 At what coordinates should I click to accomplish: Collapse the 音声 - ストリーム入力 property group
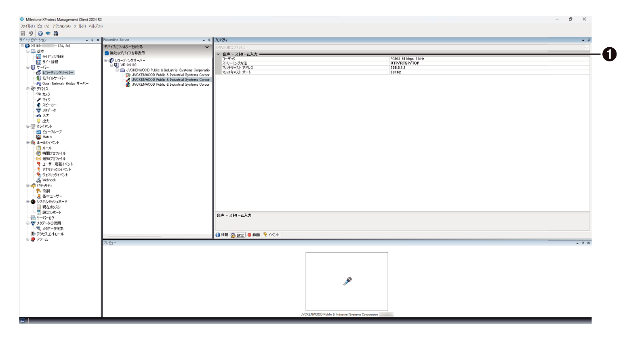pyautogui.click(x=218, y=54)
